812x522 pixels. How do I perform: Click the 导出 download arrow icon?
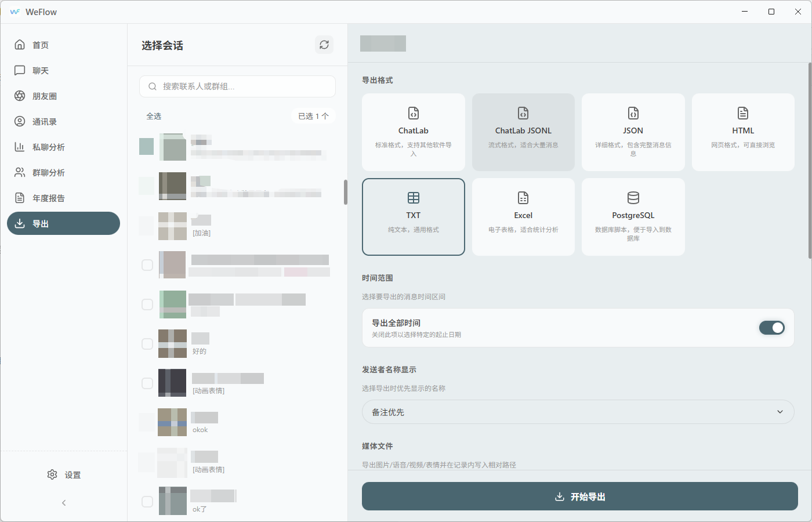coord(20,223)
